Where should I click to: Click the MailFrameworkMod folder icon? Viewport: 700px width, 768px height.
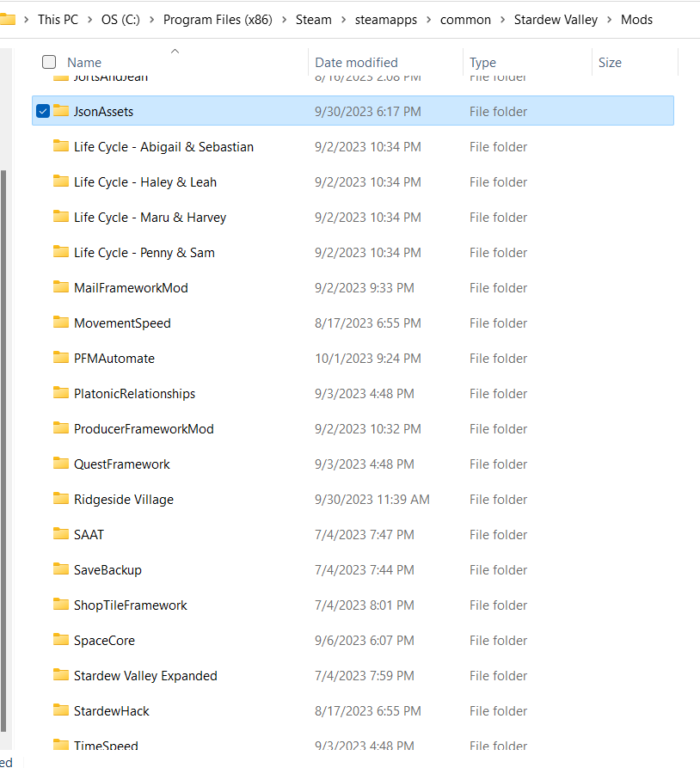(61, 287)
